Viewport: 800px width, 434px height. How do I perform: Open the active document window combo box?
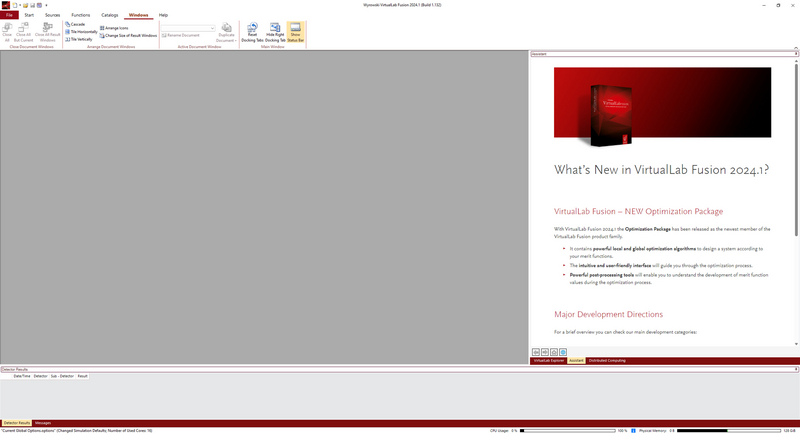188,28
